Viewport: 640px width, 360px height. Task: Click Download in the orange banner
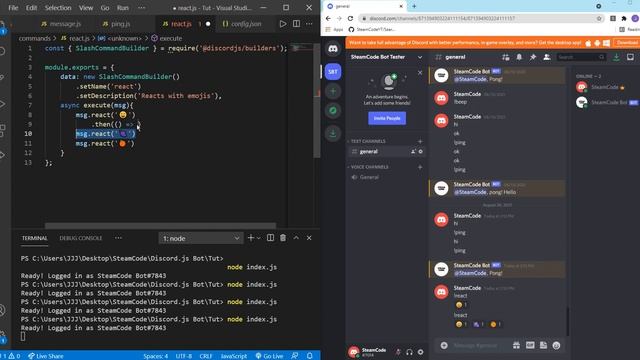tap(627, 43)
